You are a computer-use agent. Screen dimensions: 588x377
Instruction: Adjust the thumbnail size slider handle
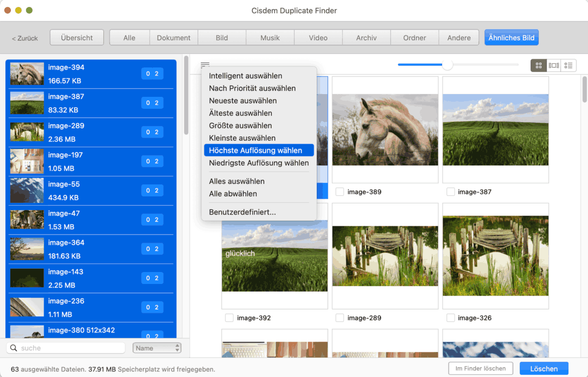447,65
